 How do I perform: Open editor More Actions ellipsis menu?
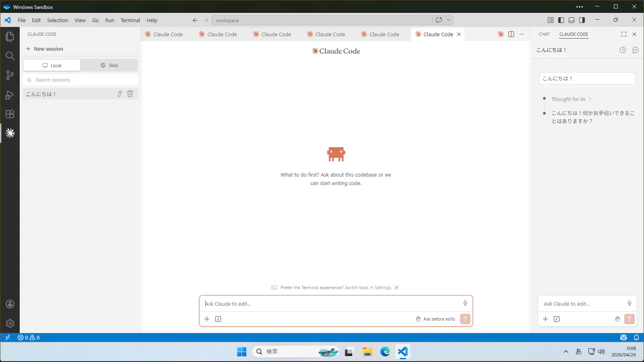pos(522,34)
